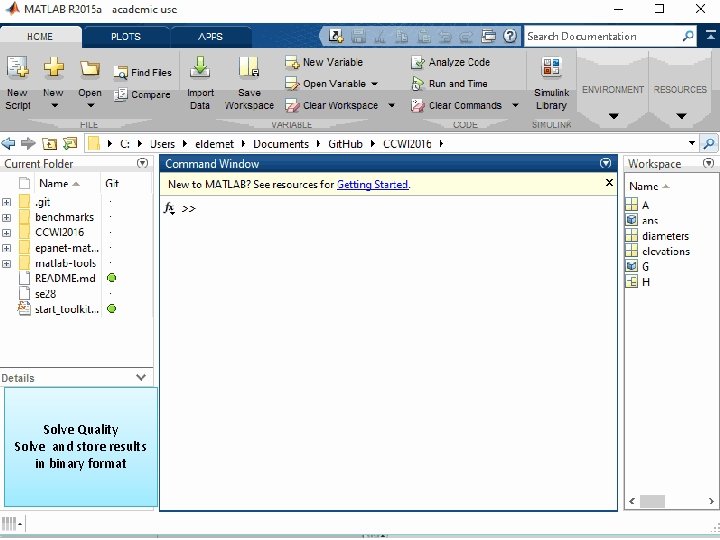Screen dimensions: 720x540
Task: Click the GitHub path segment
Action: pyautogui.click(x=345, y=144)
